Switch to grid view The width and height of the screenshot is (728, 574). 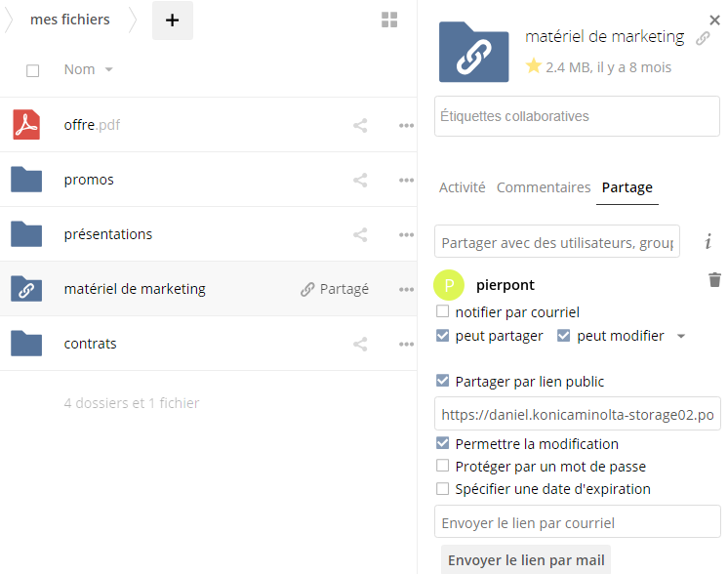click(389, 20)
